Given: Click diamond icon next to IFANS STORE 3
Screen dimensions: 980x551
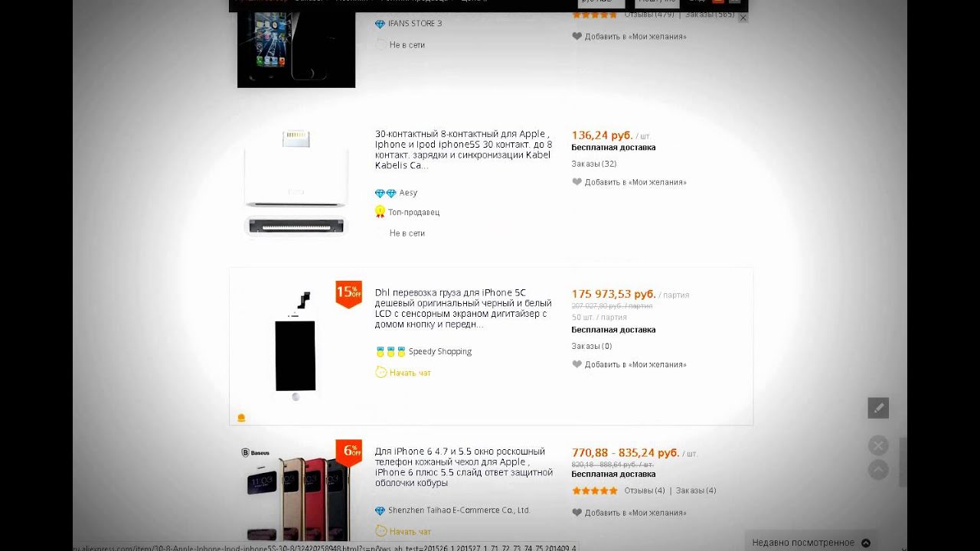Looking at the screenshot, I should tap(380, 24).
